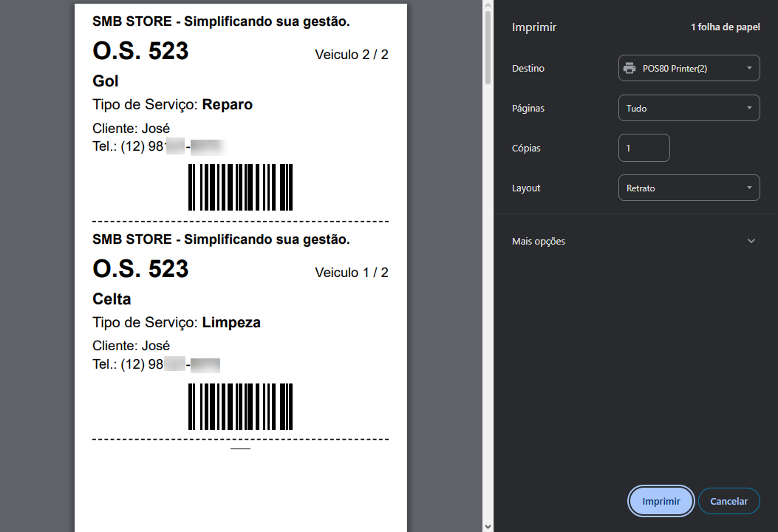Click 'O.S. 523' heading in Gol ticket
The height and width of the screenshot is (532, 778).
tap(140, 51)
